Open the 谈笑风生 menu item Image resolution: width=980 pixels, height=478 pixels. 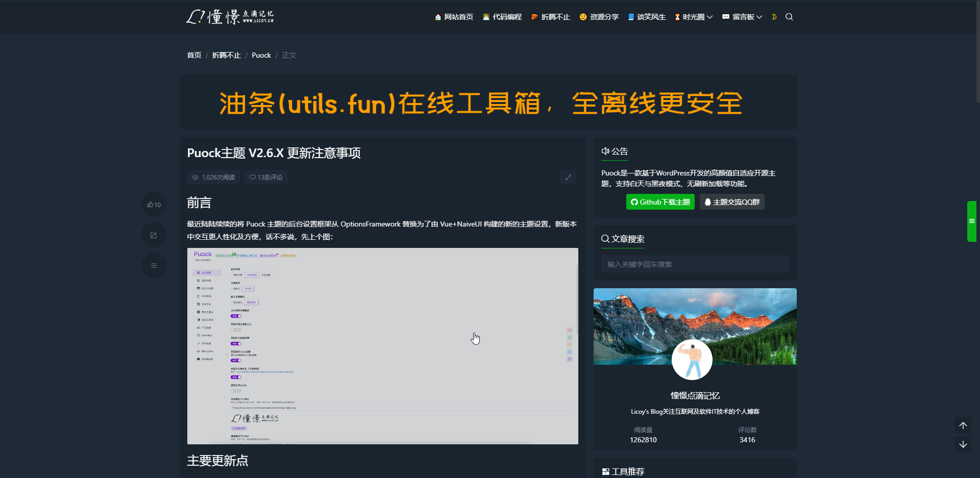click(646, 17)
